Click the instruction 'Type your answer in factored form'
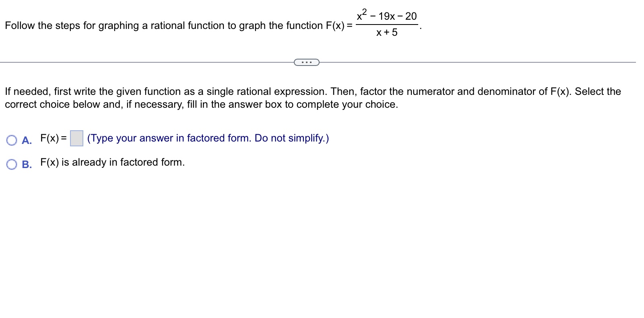Viewport: 644px width, 318px height. point(208,139)
